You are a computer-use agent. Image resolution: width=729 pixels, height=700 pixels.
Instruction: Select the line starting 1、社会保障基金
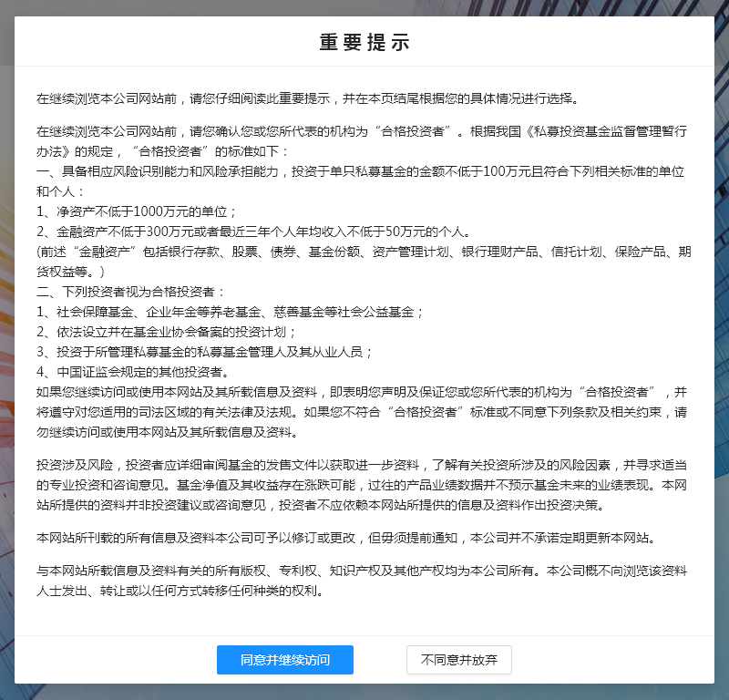[x=230, y=312]
